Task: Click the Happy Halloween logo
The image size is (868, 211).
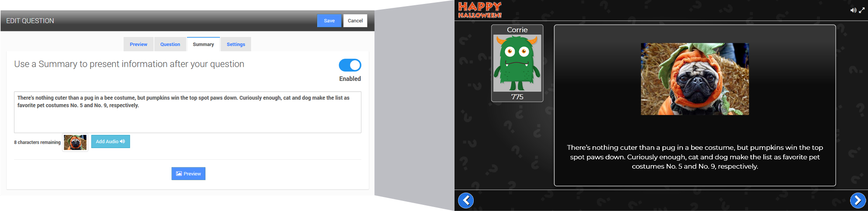Action: click(479, 10)
